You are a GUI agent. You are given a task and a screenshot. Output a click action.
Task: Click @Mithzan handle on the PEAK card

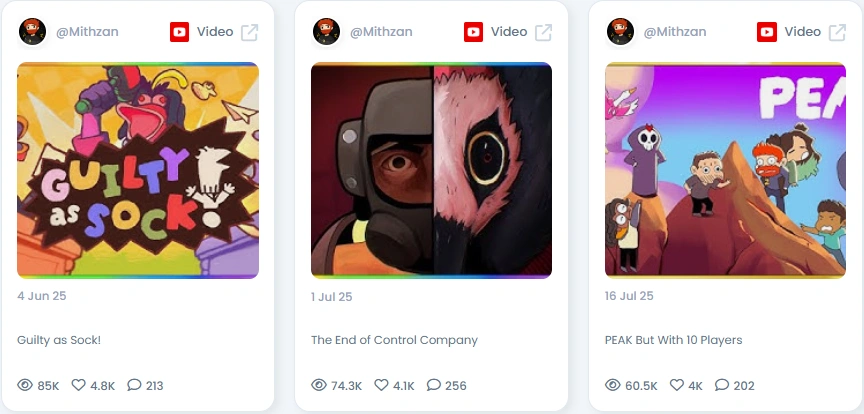675,32
